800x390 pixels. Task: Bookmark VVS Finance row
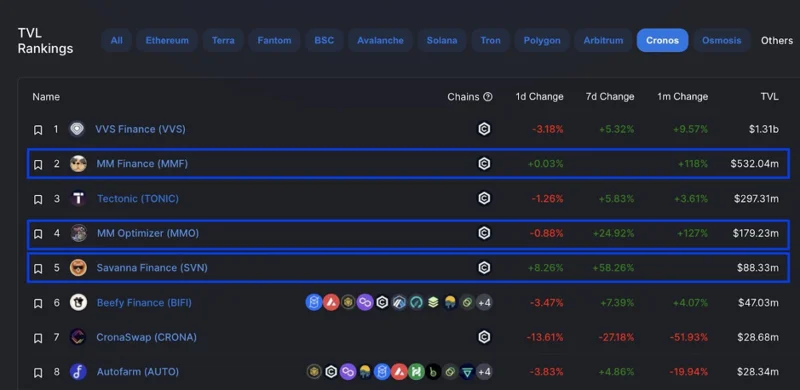[x=38, y=130]
